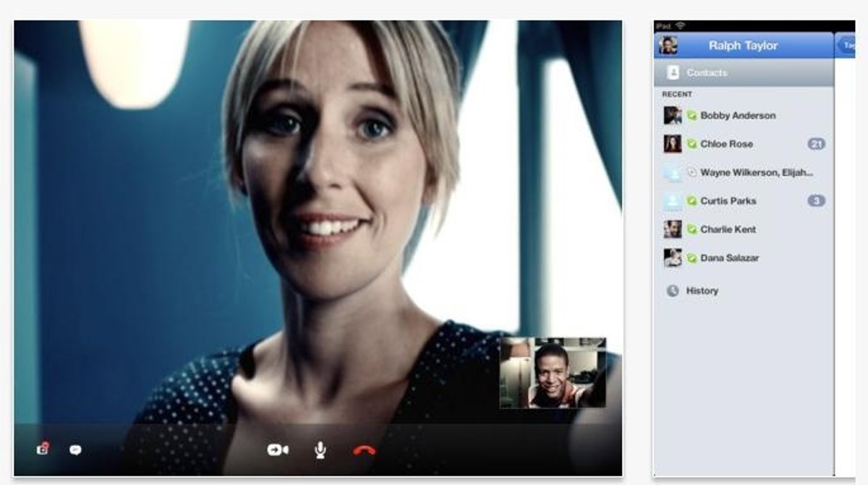The height and width of the screenshot is (485, 868).
Task: Open Ralph Taylor's profile avatar
Action: [668, 46]
